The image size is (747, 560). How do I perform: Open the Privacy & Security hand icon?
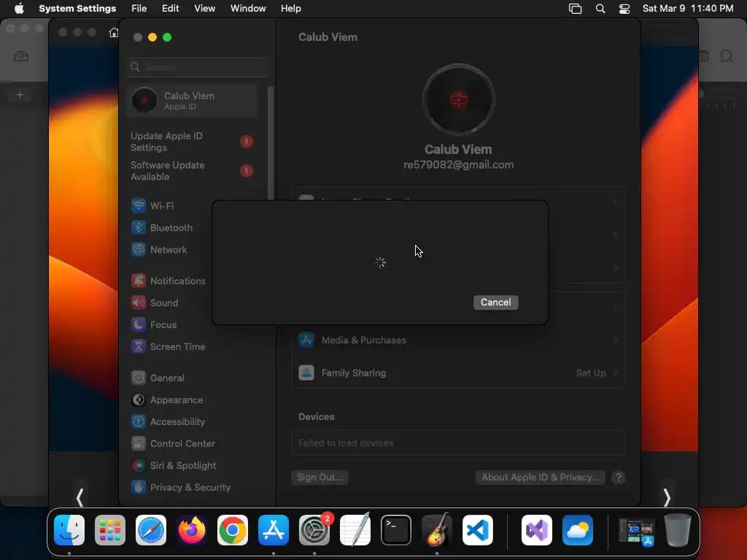tap(139, 488)
